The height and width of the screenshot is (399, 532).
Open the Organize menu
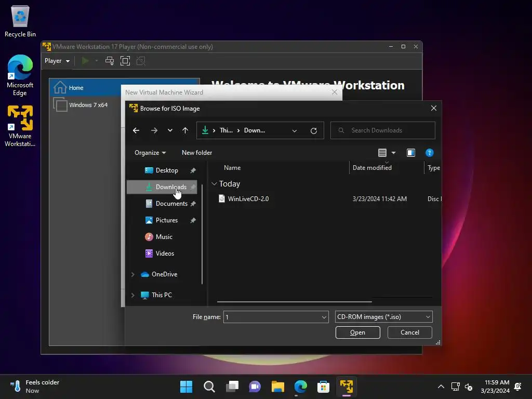(150, 153)
